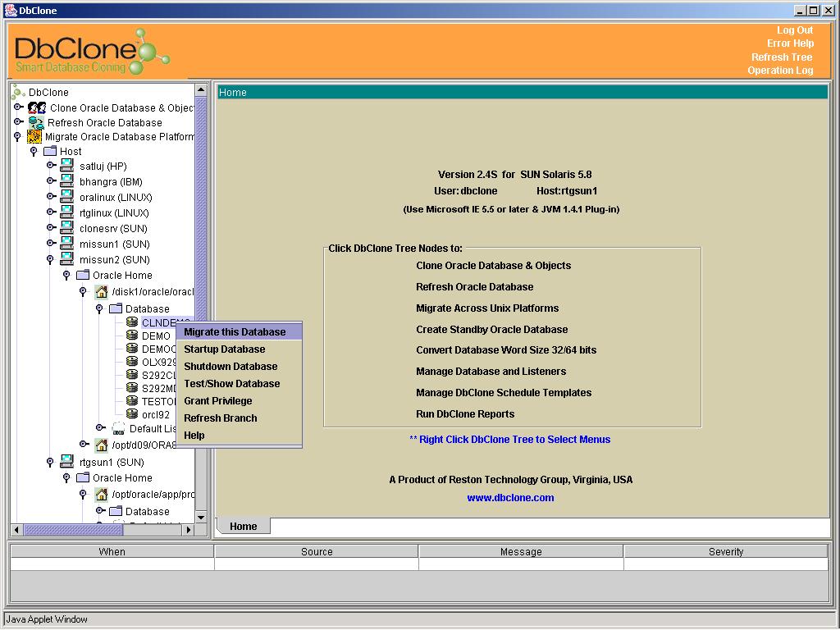840x630 pixels.
Task: Click the When column header
Action: [x=112, y=551]
